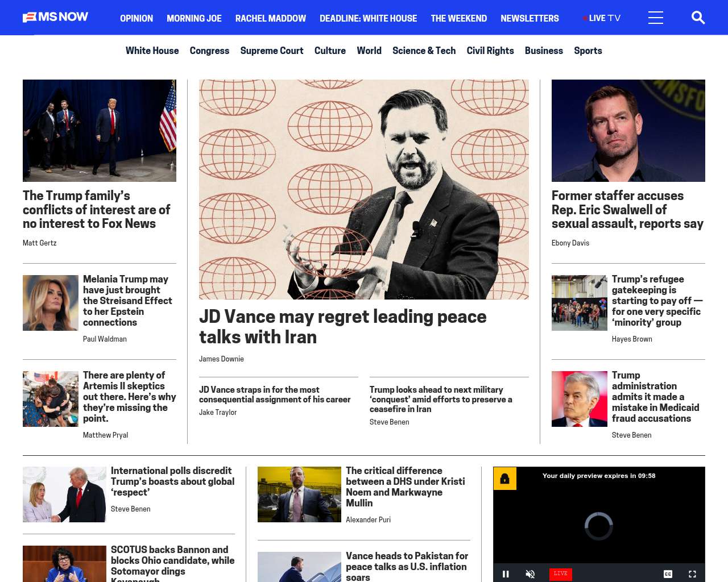Viewport: 728px width, 582px height.
Task: Browse the Supreme Court topic
Action: click(x=272, y=51)
